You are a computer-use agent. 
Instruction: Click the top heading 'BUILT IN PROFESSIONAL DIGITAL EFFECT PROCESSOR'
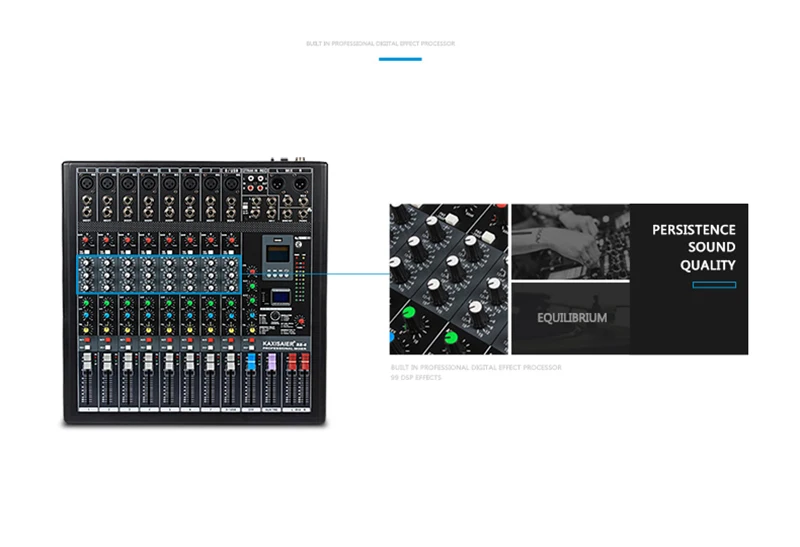[x=380, y=44]
